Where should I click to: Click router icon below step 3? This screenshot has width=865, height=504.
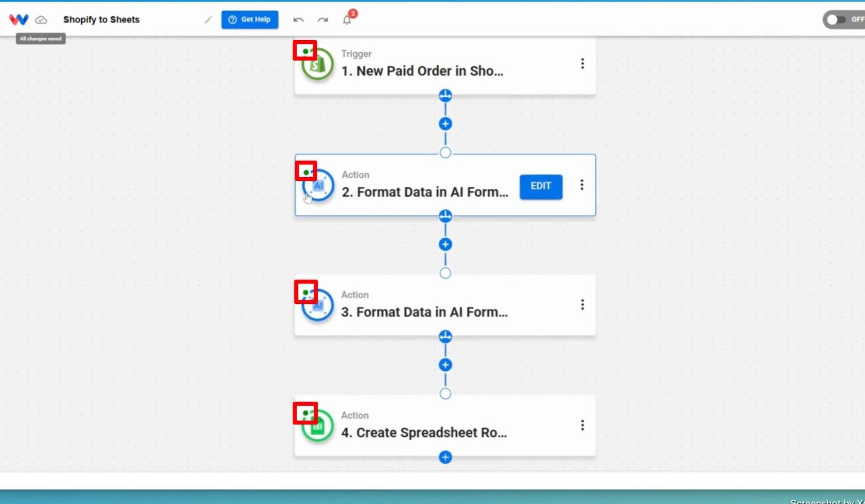[x=445, y=336]
